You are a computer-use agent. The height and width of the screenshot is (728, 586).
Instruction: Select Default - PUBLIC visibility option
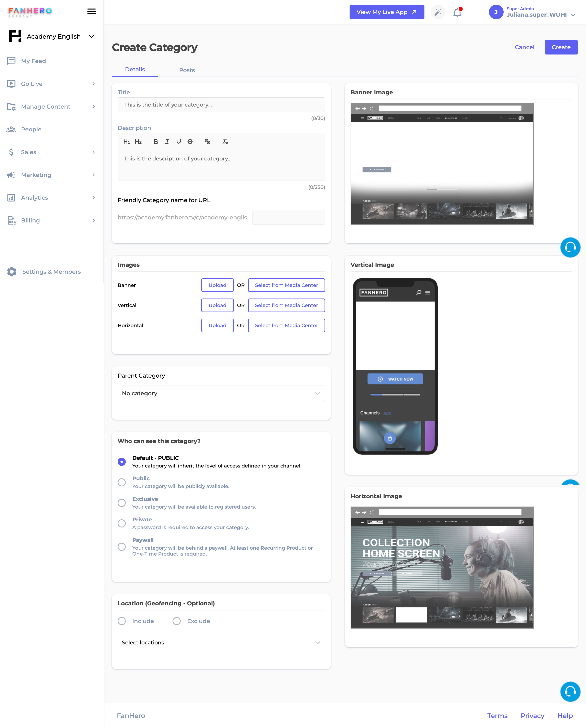[122, 462]
